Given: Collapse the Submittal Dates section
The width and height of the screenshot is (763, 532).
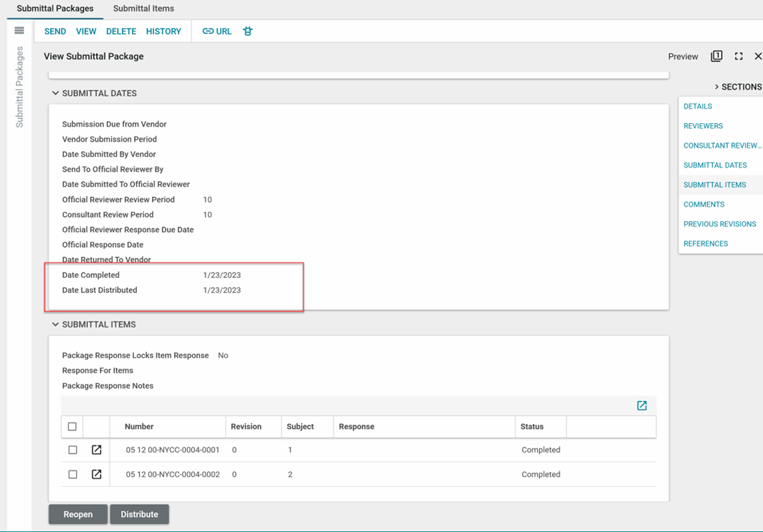Looking at the screenshot, I should pyautogui.click(x=55, y=94).
